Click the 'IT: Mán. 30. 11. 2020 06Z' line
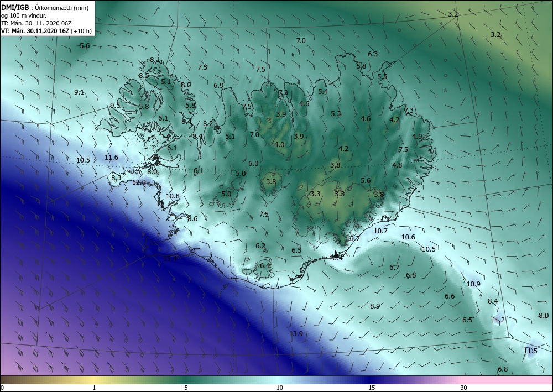 click(x=36, y=23)
